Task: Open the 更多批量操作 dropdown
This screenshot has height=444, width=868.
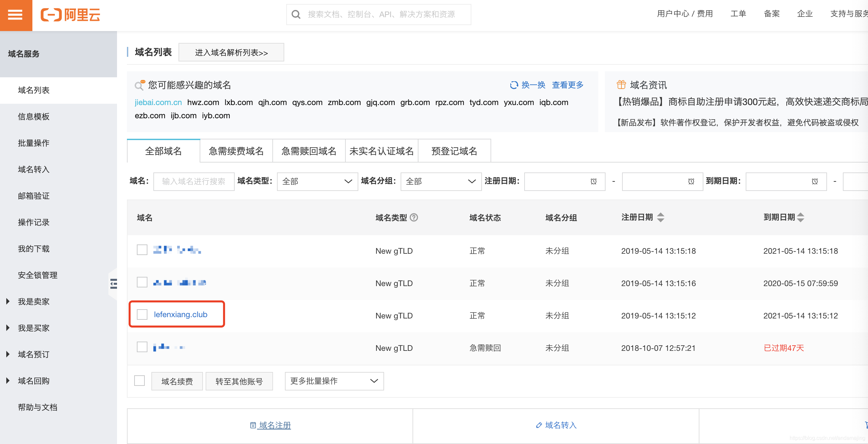Action: [334, 381]
